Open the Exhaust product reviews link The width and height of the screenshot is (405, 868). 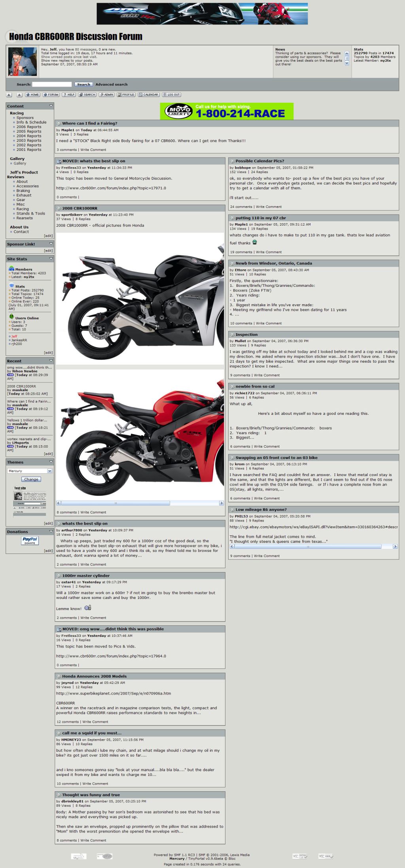click(24, 195)
